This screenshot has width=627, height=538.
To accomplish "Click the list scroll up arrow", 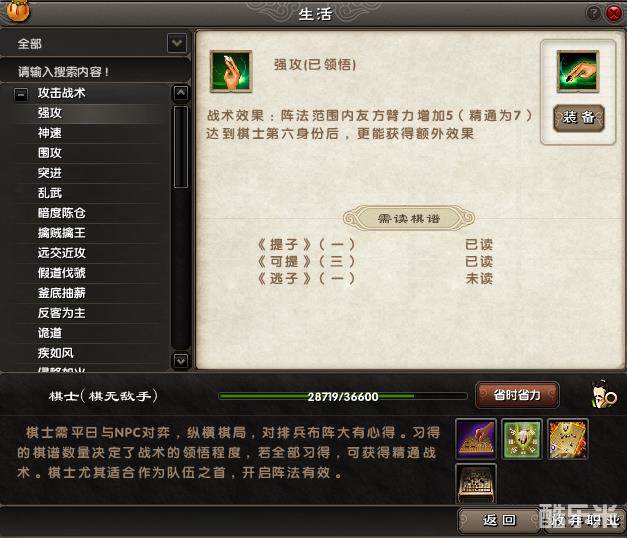I will click(x=181, y=93).
